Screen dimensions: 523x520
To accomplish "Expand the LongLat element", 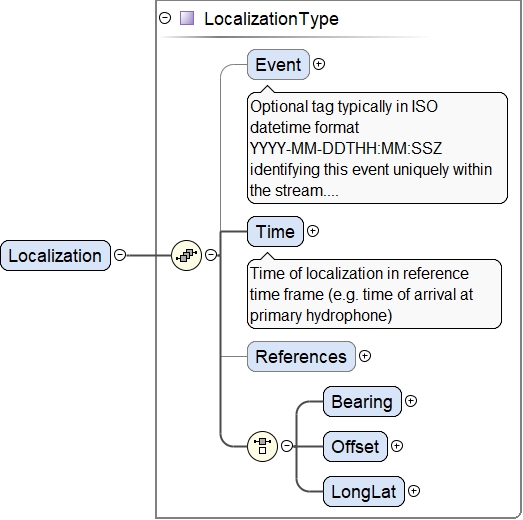I will point(414,491).
